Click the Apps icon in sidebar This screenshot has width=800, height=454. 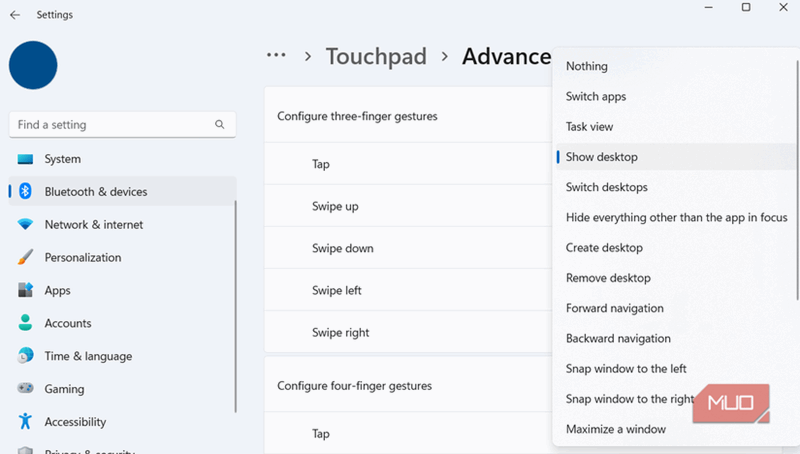tap(25, 291)
